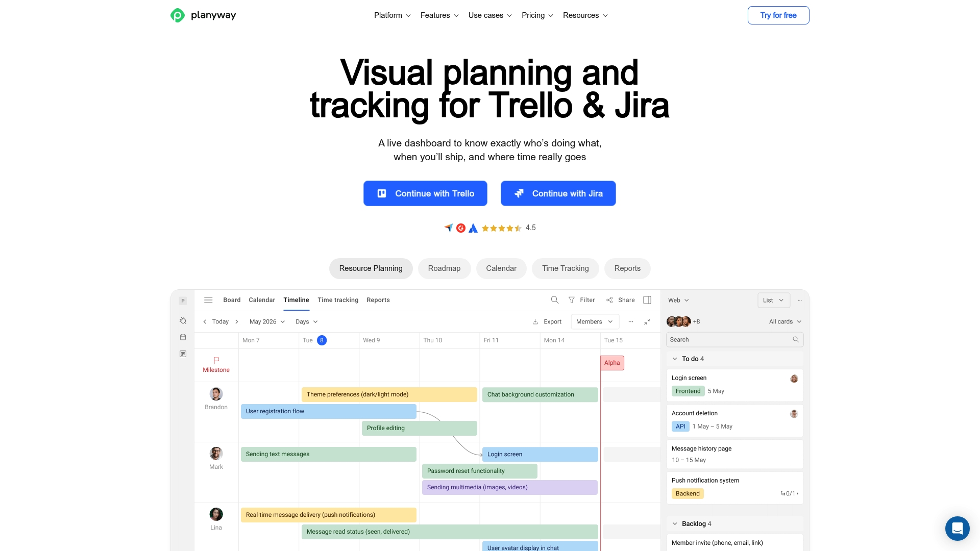
Task: Switch to the Time tracking tab
Action: (337, 300)
